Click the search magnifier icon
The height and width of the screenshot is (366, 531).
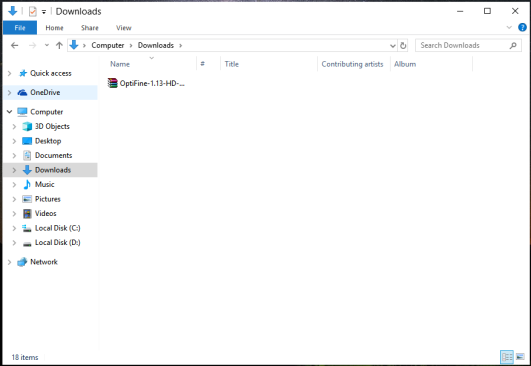[x=513, y=45]
